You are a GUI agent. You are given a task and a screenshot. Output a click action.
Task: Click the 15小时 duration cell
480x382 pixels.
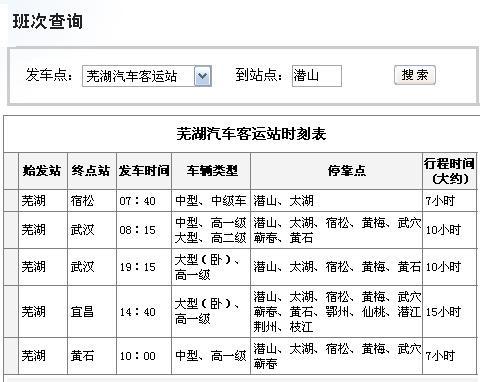pos(449,312)
